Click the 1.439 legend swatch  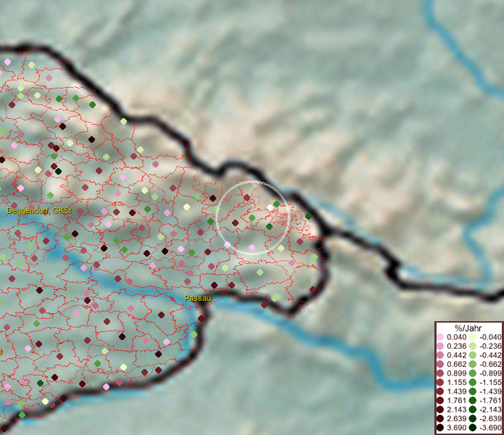[440, 391]
